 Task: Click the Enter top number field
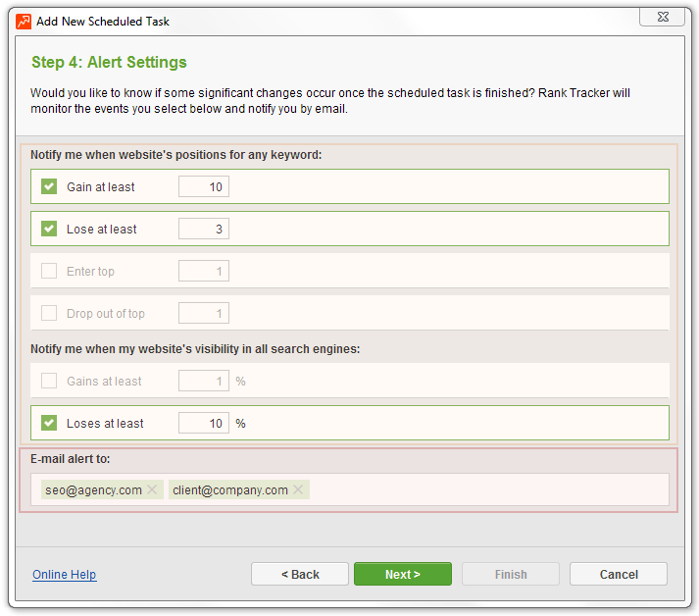coord(204,271)
